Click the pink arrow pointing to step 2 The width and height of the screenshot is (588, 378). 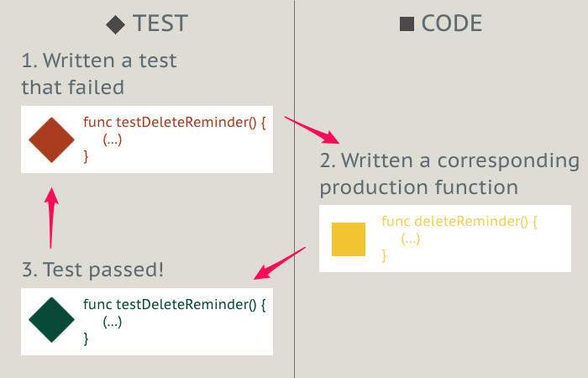tap(312, 130)
